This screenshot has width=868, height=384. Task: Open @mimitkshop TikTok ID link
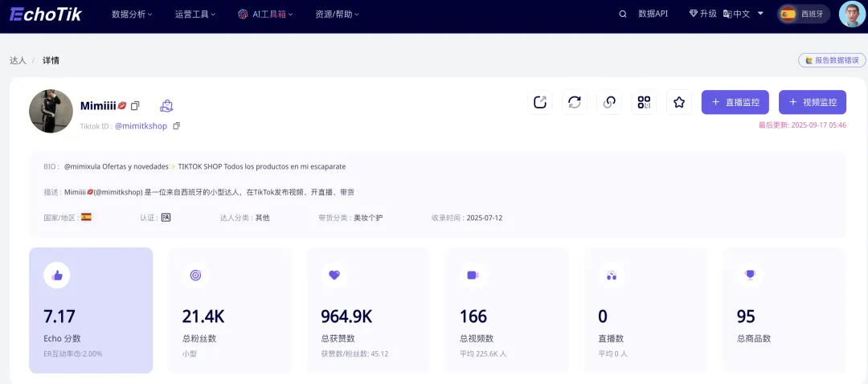click(141, 126)
